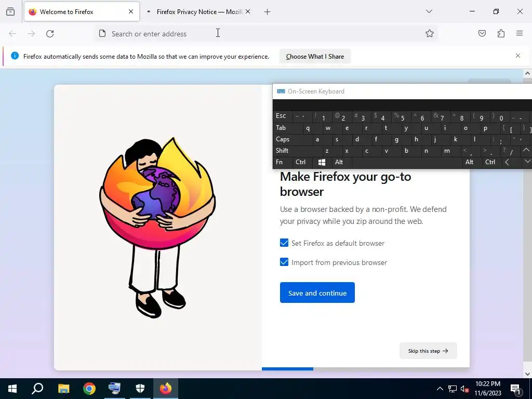Image resolution: width=532 pixels, height=399 pixels.
Task: Open On-Screen Keyboard app in taskbar
Action: coord(114,389)
